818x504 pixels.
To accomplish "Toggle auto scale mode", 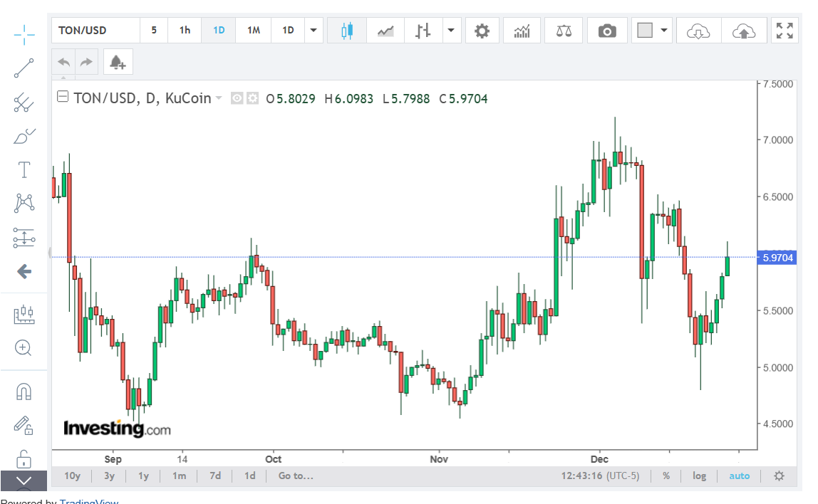I will (739, 476).
